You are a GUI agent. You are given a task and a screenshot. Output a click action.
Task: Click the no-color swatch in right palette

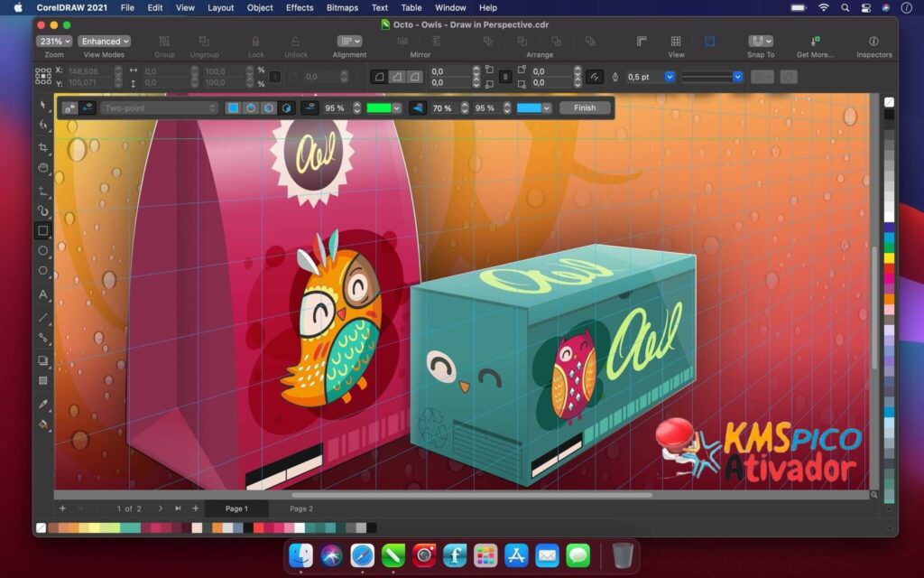(x=889, y=102)
